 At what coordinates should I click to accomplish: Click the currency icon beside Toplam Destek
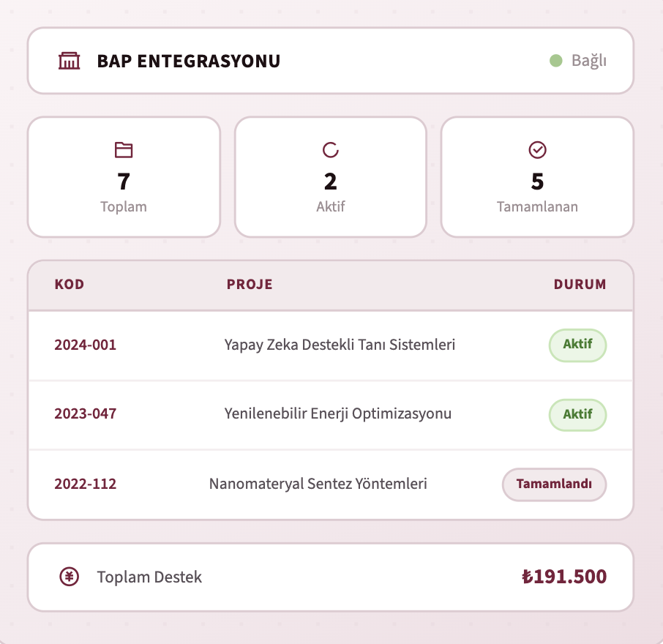(x=70, y=577)
